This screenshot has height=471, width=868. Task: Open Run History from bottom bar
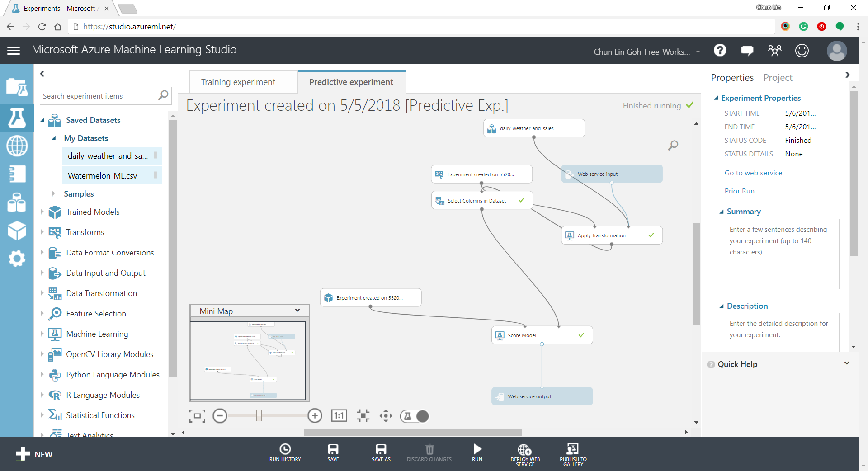[x=285, y=449]
